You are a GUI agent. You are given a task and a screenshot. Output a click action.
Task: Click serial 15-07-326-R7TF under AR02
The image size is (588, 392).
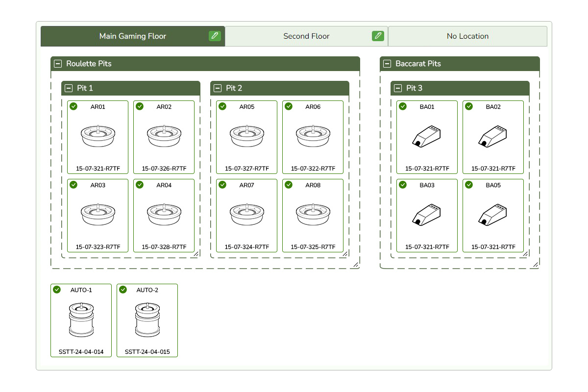pyautogui.click(x=164, y=169)
